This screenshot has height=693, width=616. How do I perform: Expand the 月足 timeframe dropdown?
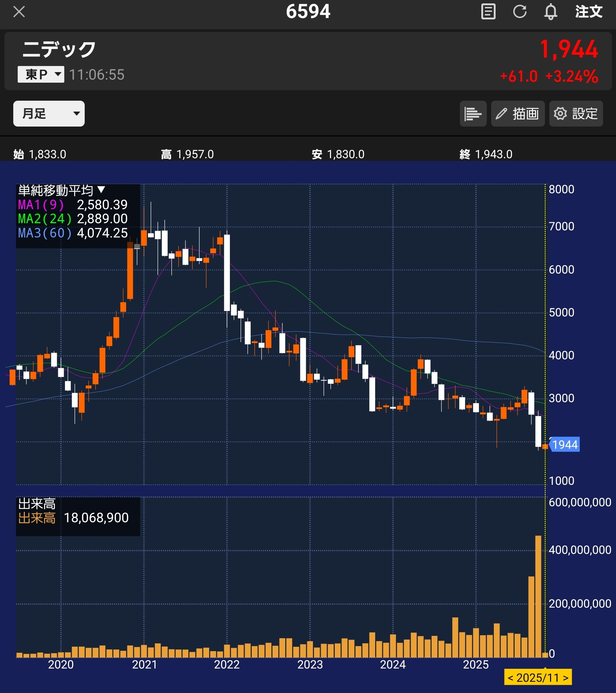[x=49, y=114]
